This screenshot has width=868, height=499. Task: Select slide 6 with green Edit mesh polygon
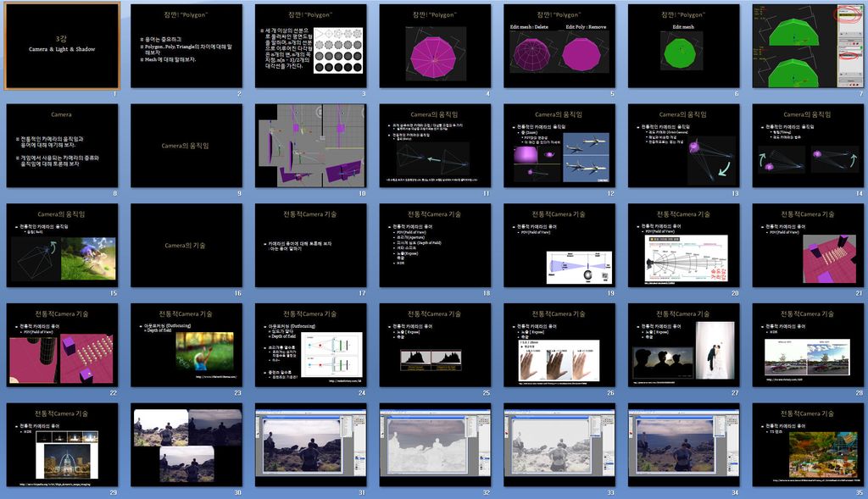684,46
